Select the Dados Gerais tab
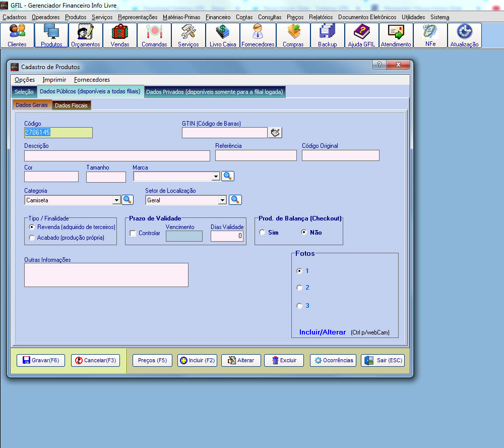The height and width of the screenshot is (448, 504). click(x=32, y=105)
